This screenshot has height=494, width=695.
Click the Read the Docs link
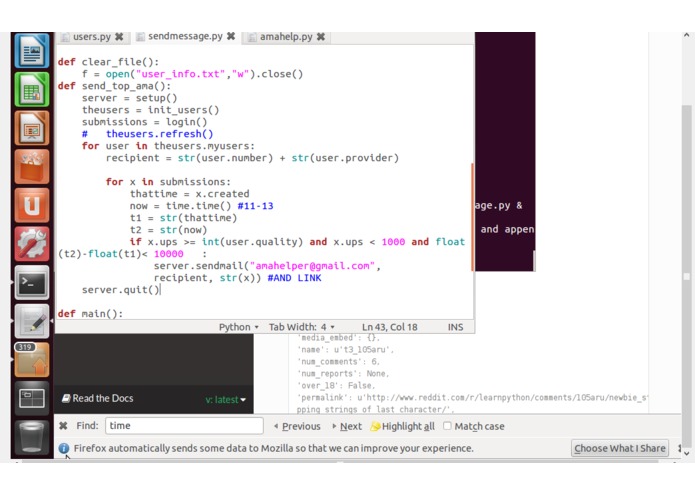tap(98, 398)
